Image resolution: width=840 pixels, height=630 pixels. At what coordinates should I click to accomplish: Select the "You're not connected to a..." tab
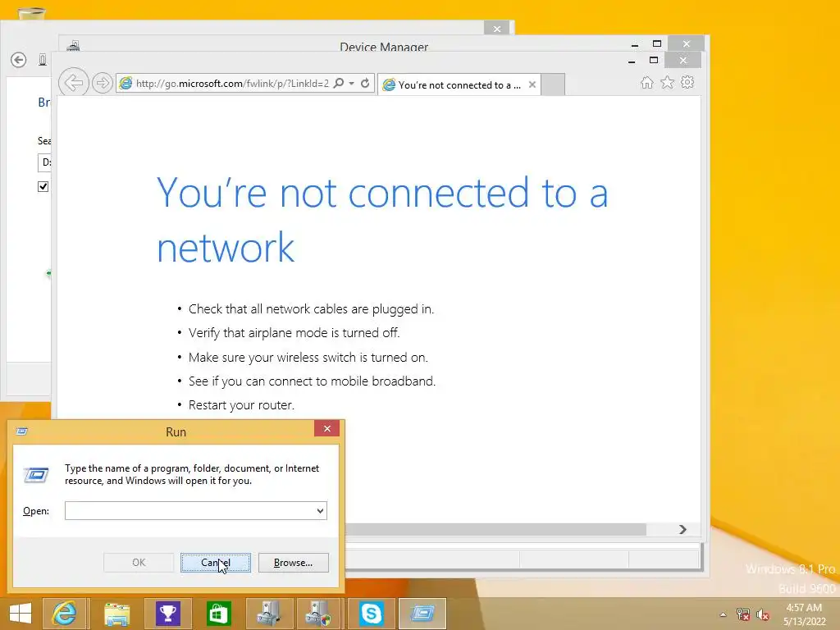[459, 84]
